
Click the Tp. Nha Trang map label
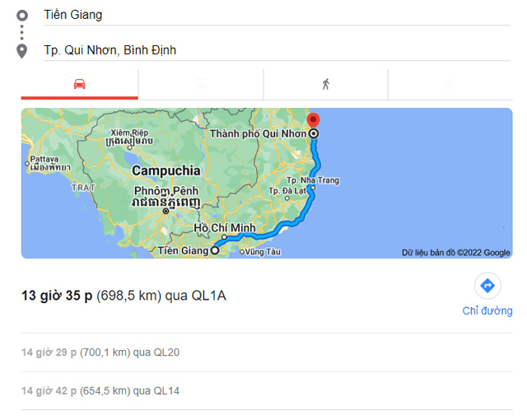[x=313, y=180]
